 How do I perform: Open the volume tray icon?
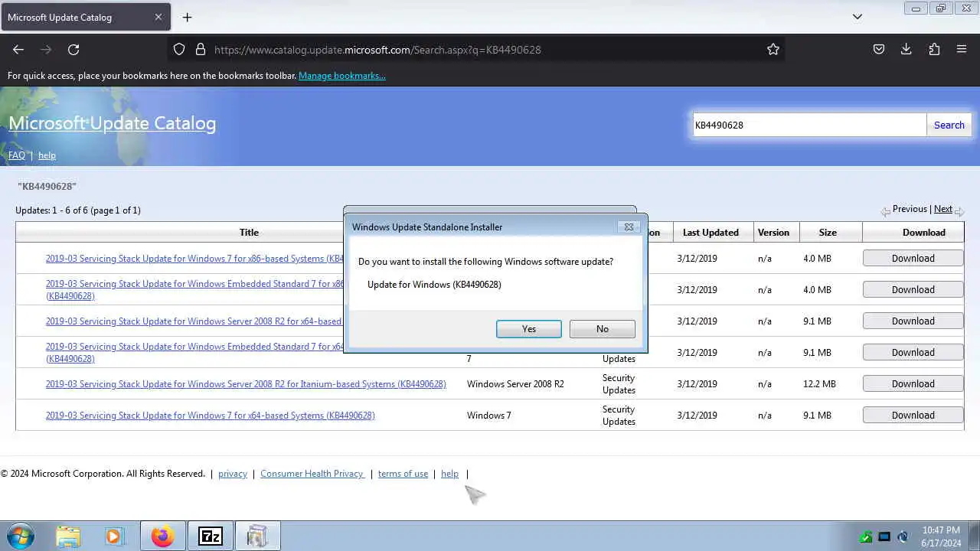pyautogui.click(x=903, y=537)
